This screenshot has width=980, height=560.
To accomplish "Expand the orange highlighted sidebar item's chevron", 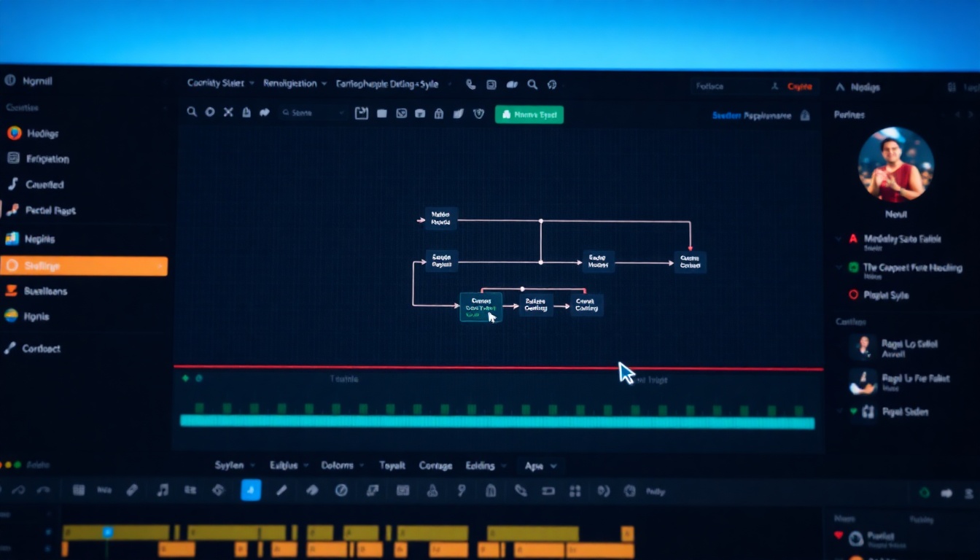I will pos(160,267).
